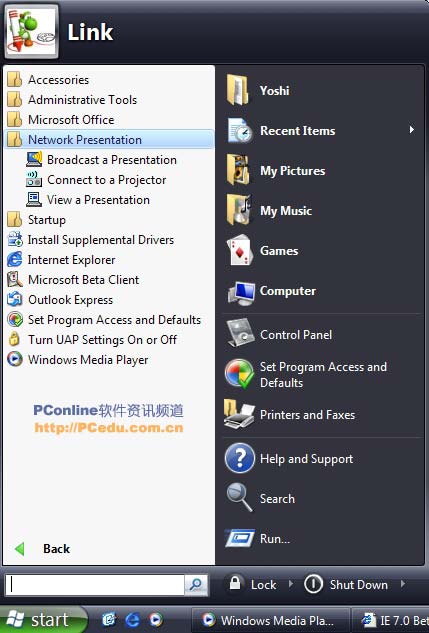Click the green Back arrow icon
Screen dimensions: 429x633
click(x=19, y=549)
